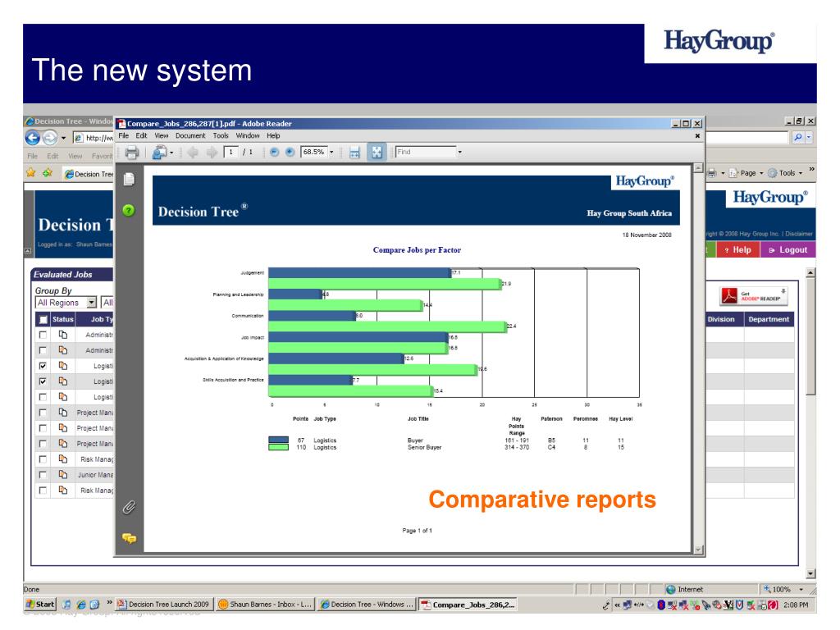Switch to Decision Tree Launch 2009 taskbar button
840x630 pixels.
coord(164,605)
